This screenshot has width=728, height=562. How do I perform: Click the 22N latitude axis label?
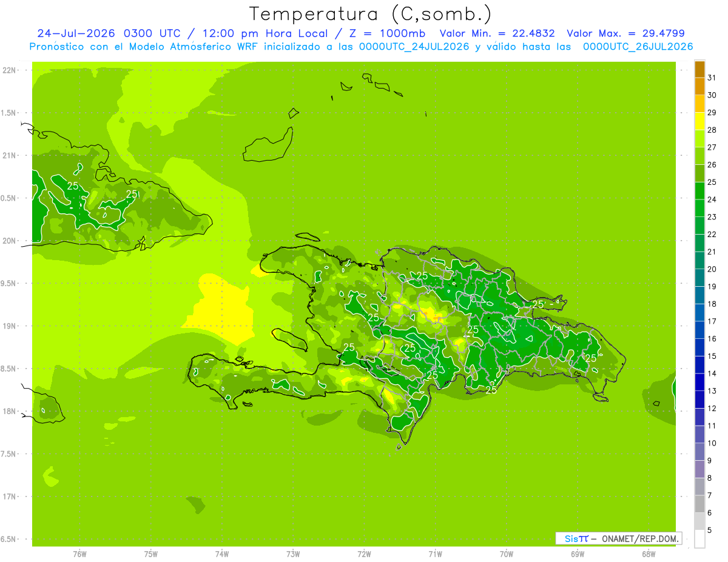10,70
